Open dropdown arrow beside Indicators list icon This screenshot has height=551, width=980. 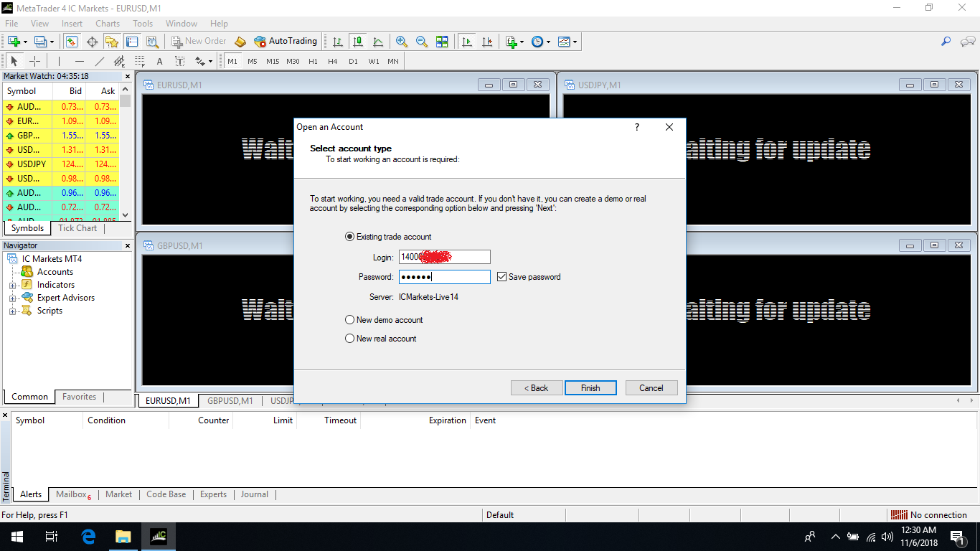pos(522,42)
